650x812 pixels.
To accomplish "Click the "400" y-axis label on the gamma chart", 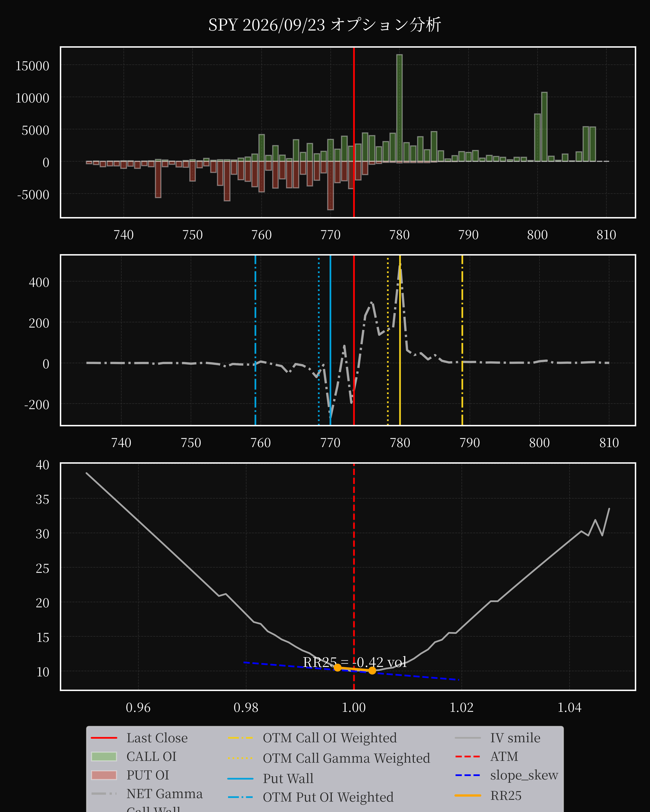I will (x=39, y=283).
